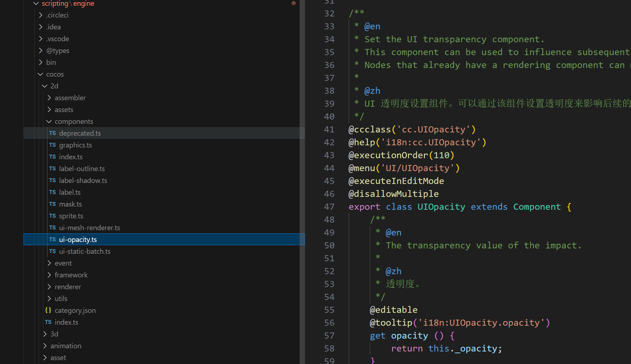Click line number 47 in the gutter
Screen dimensions: 631x364
pos(329,207)
